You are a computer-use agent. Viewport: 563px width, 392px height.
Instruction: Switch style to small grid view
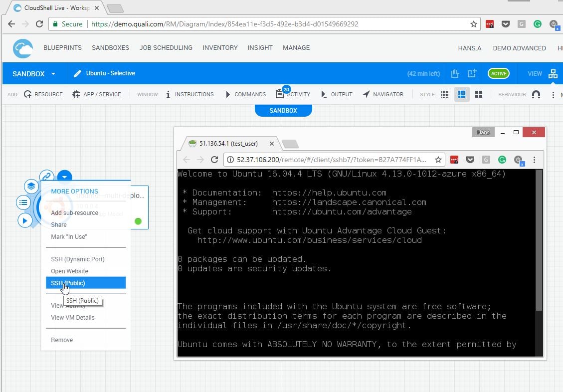(444, 94)
